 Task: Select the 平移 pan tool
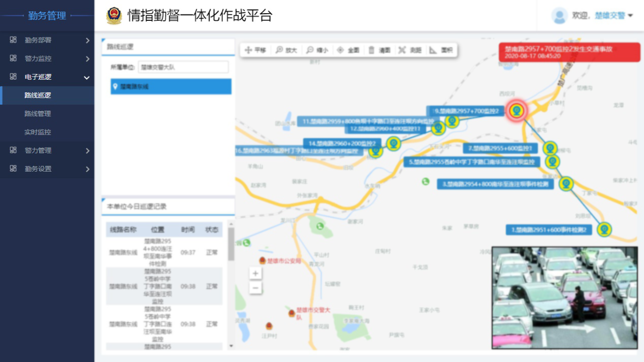255,50
